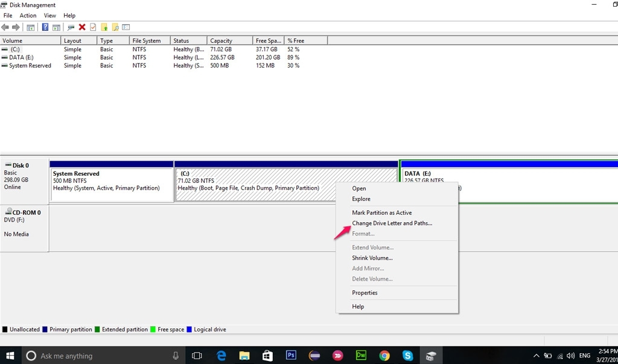Click the red X delete toolbar icon
This screenshot has width=618, height=364.
[82, 27]
